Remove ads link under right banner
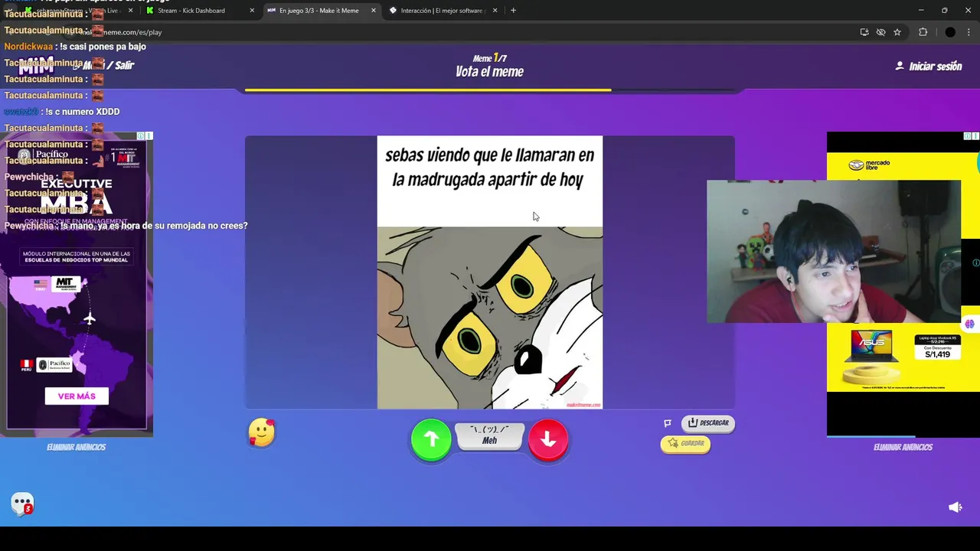Image resolution: width=980 pixels, height=551 pixels. 903,447
